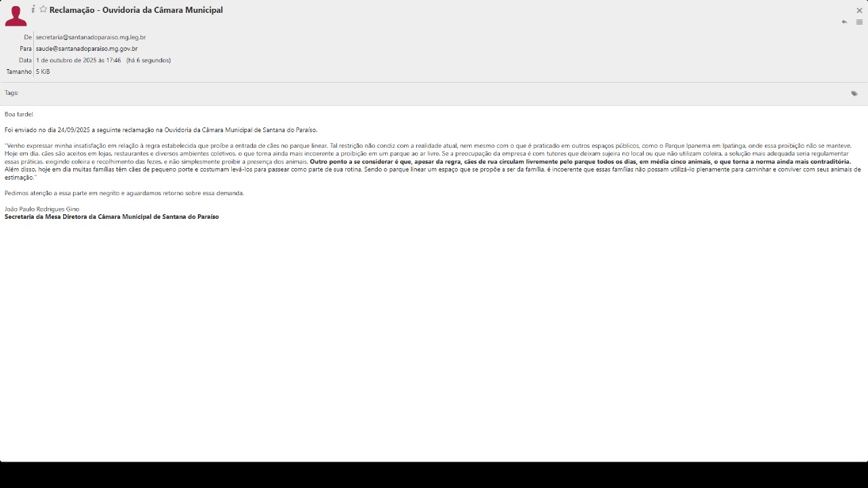868x488 pixels.
Task: Close the message with the X icon
Action: 859,10
